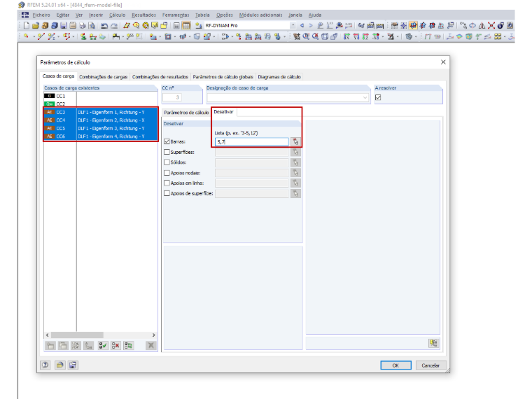Open the Cálculo menu
Image resolution: width=532 pixels, height=399 pixels.
(x=117, y=15)
